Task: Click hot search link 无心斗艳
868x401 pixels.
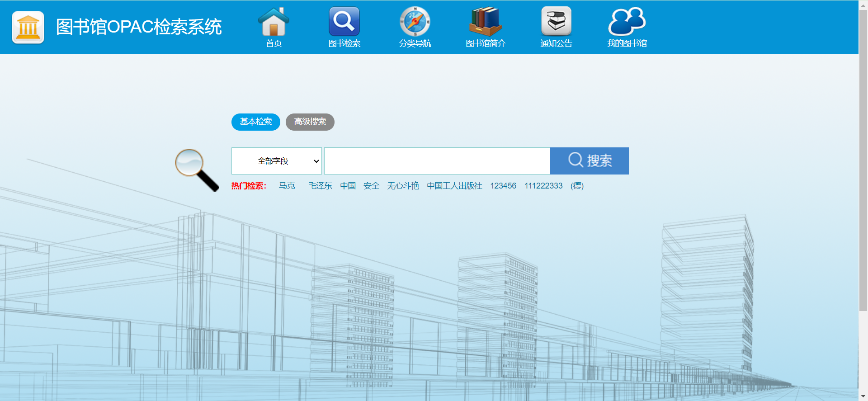Action: tap(403, 186)
